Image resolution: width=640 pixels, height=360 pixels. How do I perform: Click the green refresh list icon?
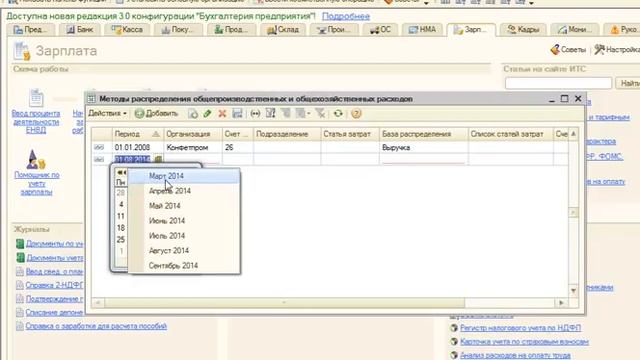338,113
